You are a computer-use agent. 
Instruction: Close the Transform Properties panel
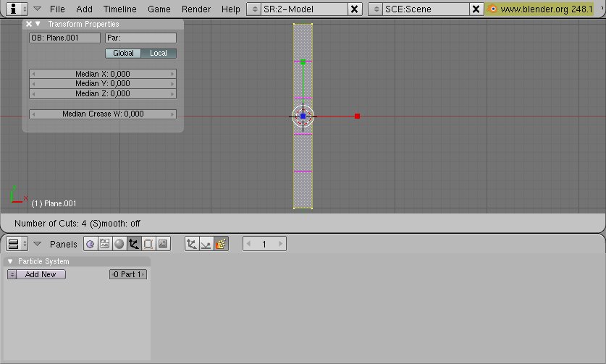coord(29,24)
